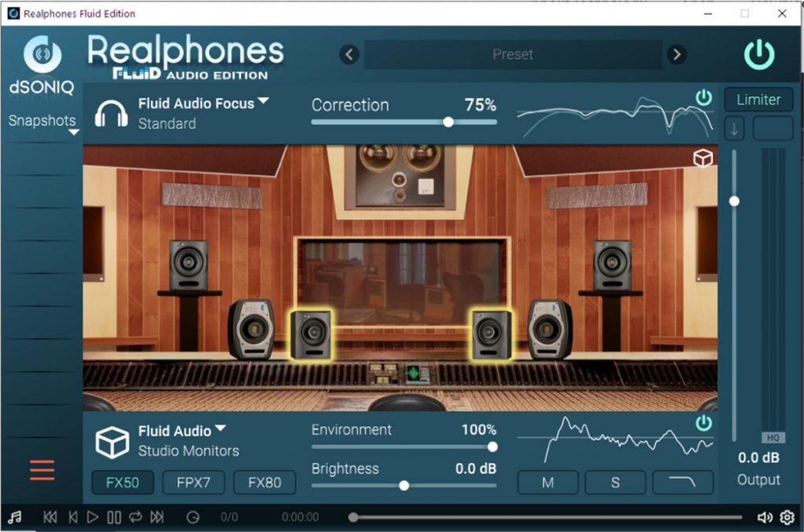
Task: Go to previous preset arrow
Action: (x=349, y=54)
